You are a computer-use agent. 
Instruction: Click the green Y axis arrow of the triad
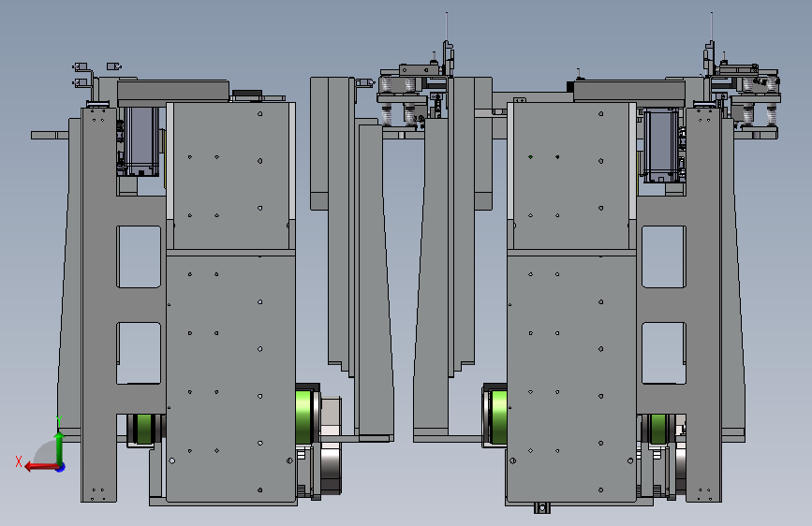pos(59,447)
